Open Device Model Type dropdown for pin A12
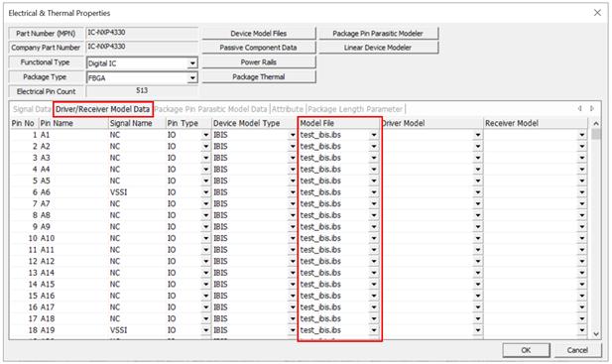 [293, 262]
